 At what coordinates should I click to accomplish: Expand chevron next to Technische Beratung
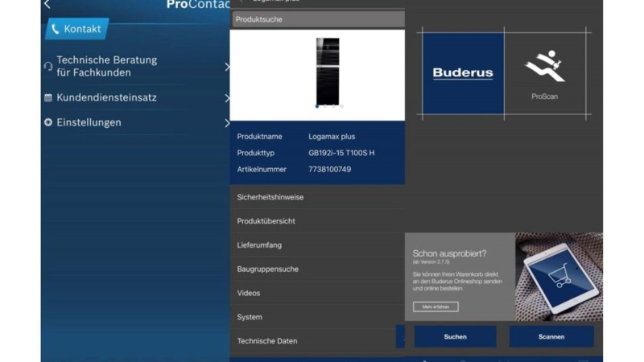point(227,67)
